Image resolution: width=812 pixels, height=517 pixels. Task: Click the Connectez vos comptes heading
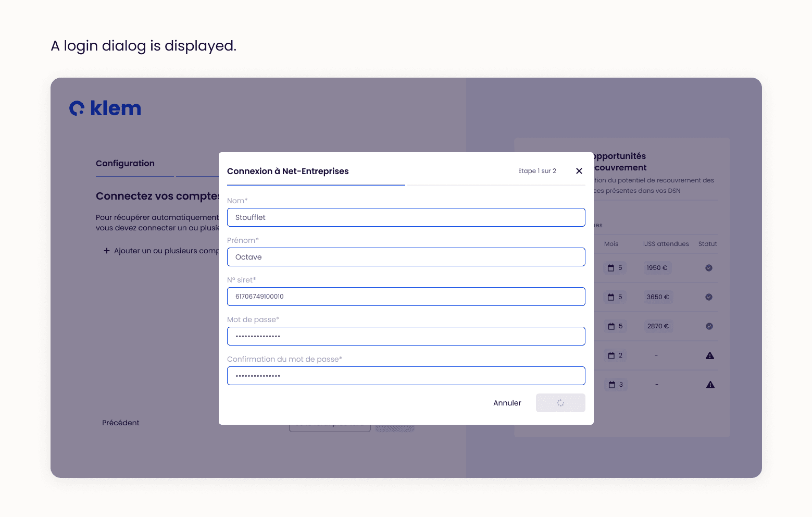click(157, 196)
